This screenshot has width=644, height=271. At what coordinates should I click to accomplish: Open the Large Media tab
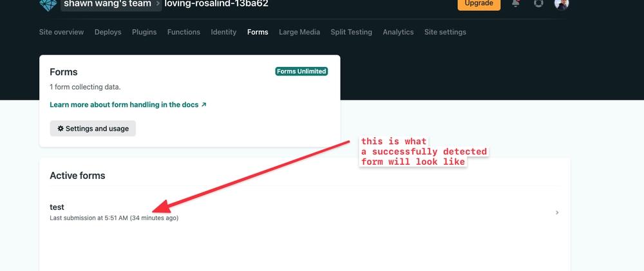coord(299,32)
